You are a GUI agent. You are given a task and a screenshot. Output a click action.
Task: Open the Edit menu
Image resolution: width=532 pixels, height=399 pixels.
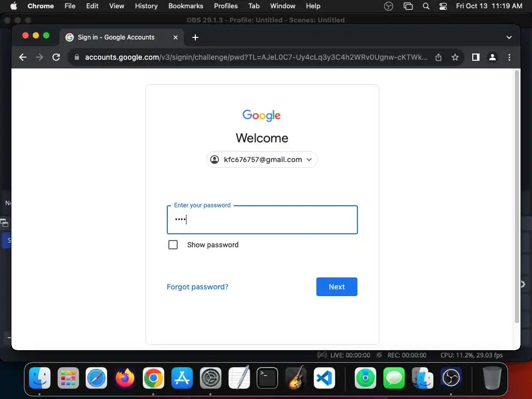pos(92,6)
